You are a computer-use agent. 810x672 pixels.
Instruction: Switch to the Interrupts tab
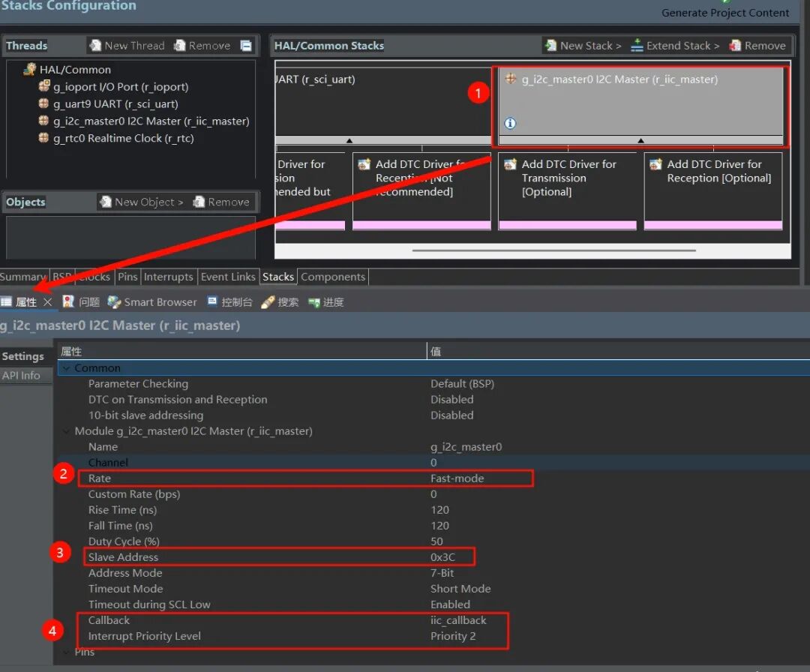[x=168, y=277]
